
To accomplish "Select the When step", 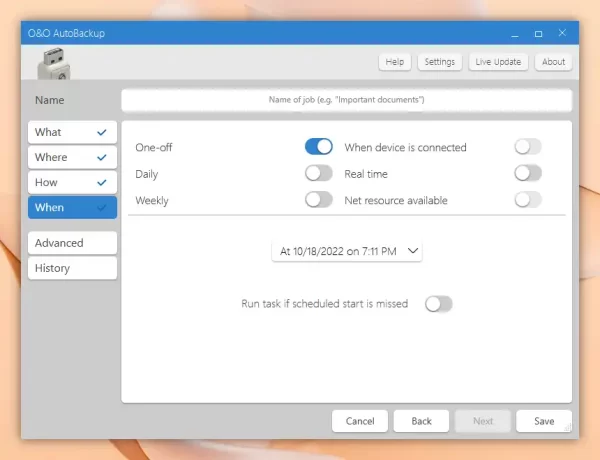I will click(72, 207).
